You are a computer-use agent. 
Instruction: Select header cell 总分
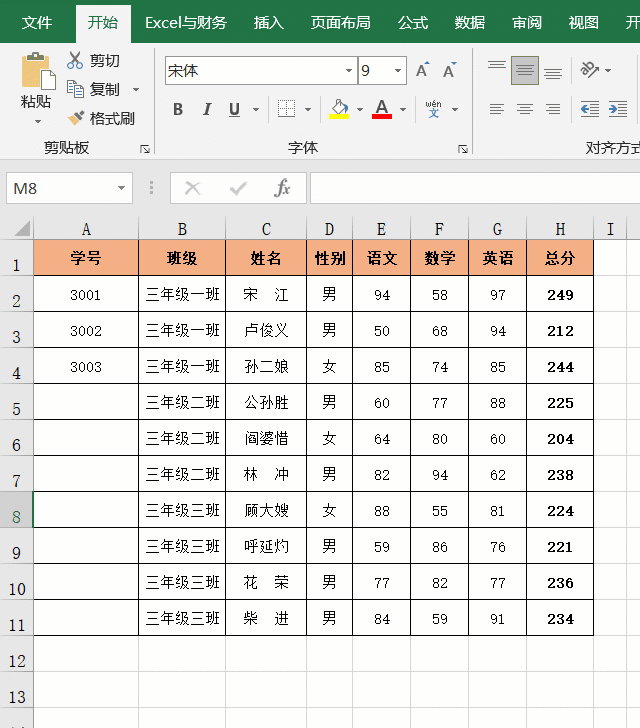click(560, 258)
